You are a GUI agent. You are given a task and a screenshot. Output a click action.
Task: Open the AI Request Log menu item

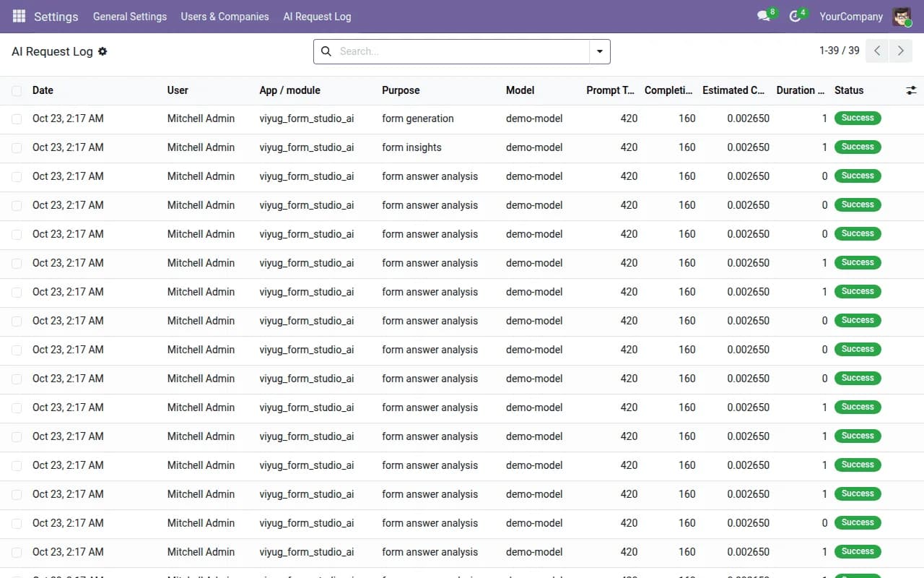tap(317, 16)
